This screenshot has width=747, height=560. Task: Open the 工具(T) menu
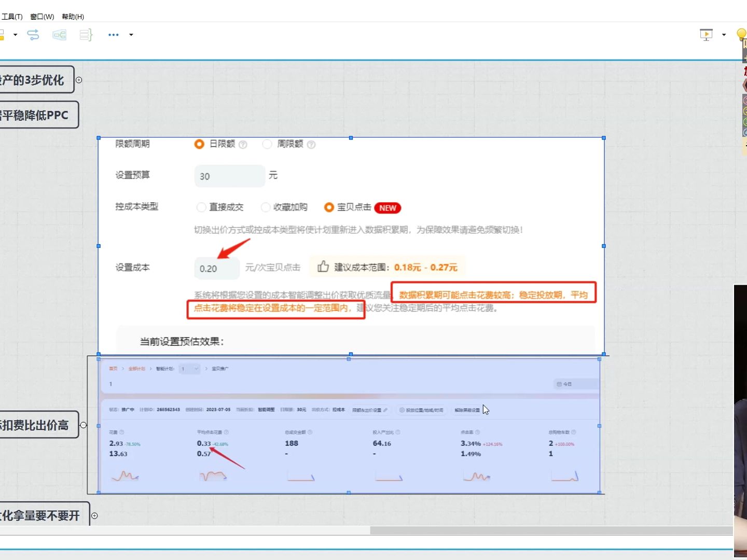tap(11, 17)
